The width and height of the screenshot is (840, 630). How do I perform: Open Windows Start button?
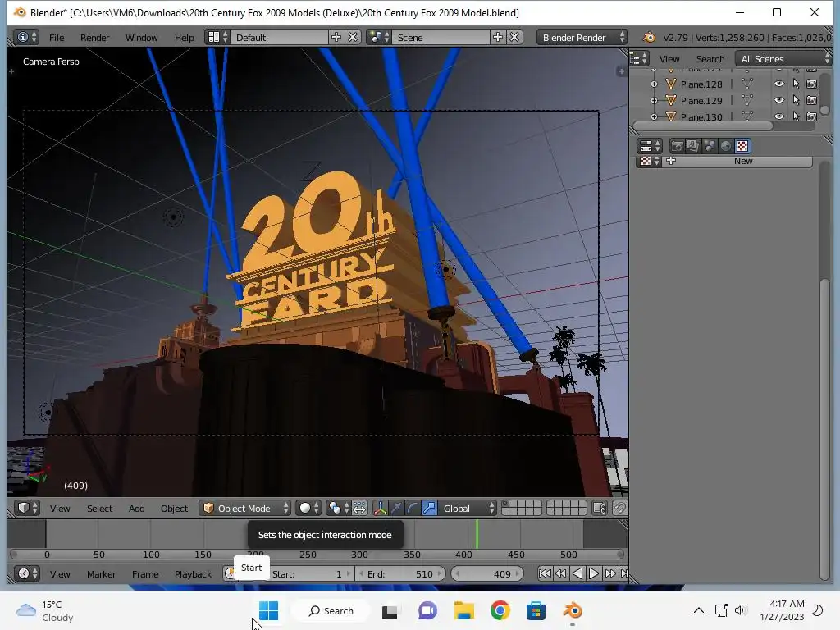click(268, 610)
